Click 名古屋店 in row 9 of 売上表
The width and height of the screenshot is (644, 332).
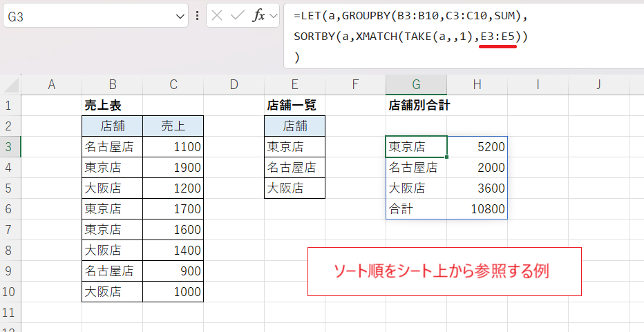pos(113,271)
